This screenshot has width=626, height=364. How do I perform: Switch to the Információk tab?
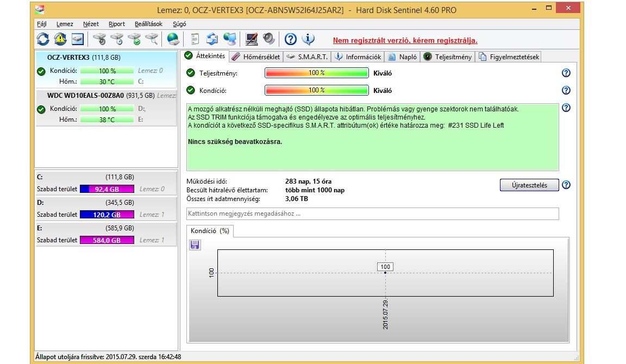[x=358, y=57]
